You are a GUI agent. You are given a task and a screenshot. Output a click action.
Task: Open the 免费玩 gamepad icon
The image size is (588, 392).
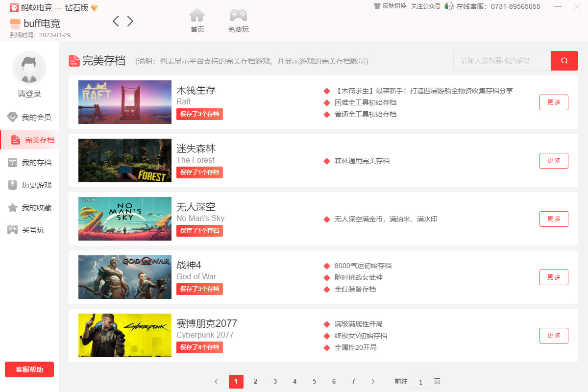(239, 16)
